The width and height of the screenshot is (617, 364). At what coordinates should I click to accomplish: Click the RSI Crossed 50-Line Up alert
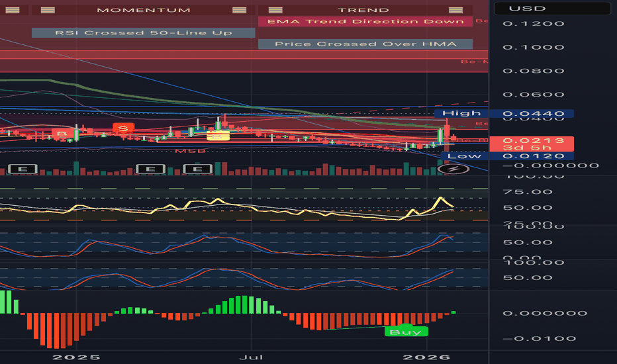point(143,32)
